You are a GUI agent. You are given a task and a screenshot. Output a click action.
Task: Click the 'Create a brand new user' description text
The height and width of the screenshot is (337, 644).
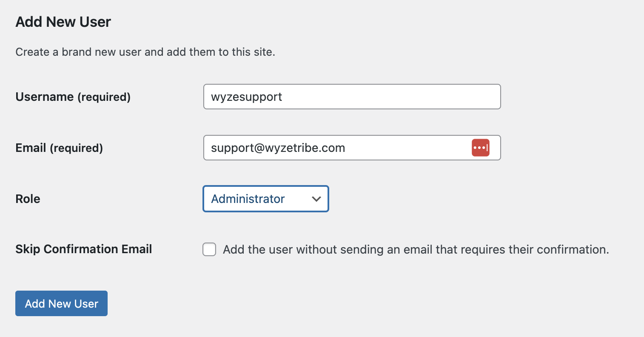pos(145,52)
